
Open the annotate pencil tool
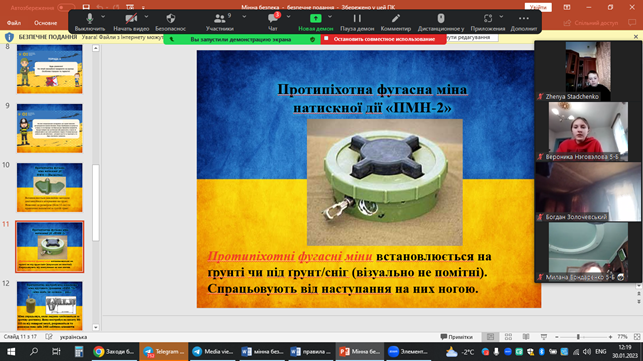pyautogui.click(x=396, y=22)
